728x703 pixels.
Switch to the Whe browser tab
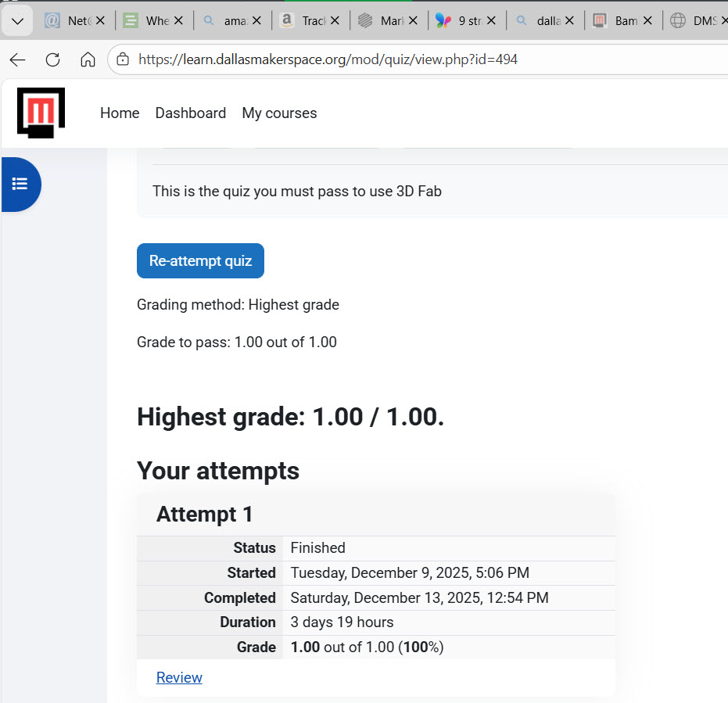tap(152, 21)
